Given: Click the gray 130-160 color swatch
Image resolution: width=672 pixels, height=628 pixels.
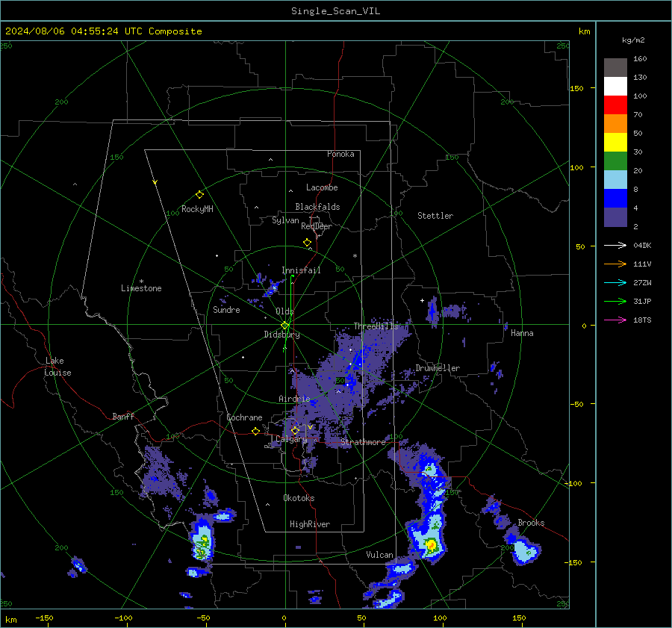Looking at the screenshot, I should pyautogui.click(x=615, y=68).
